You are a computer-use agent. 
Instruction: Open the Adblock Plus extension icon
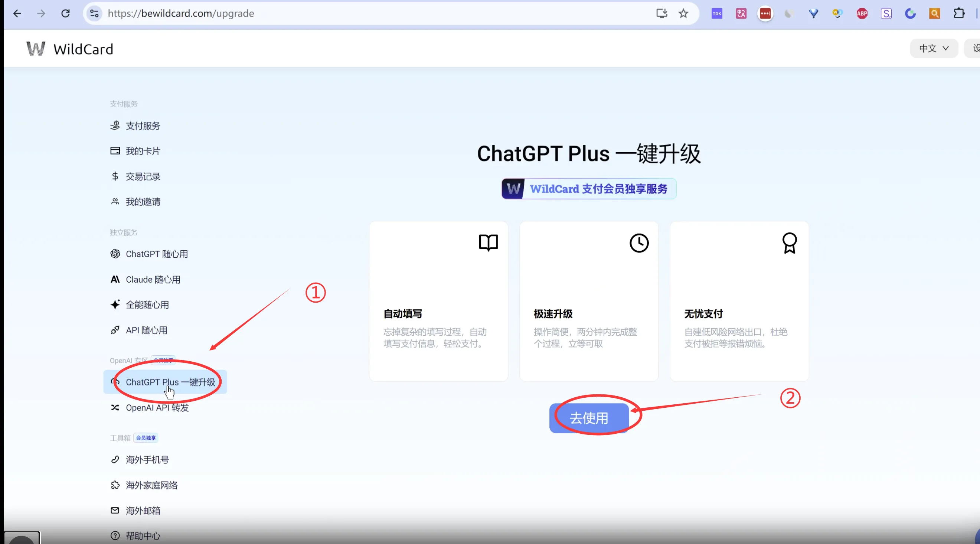[x=862, y=14]
